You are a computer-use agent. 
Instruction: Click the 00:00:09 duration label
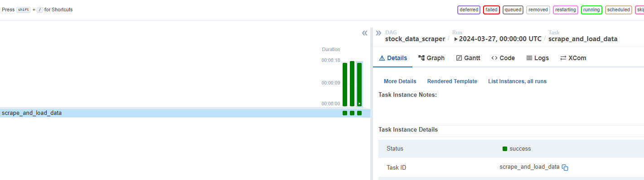click(x=331, y=83)
